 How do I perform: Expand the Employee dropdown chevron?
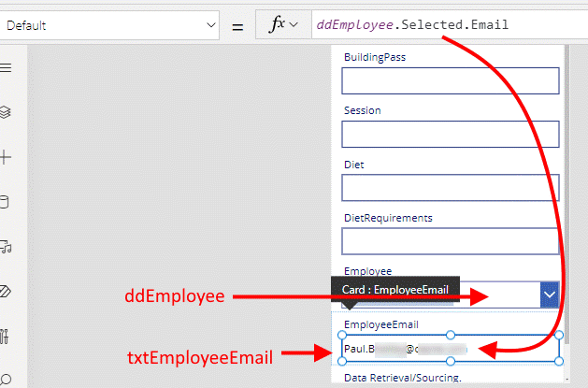(x=550, y=295)
